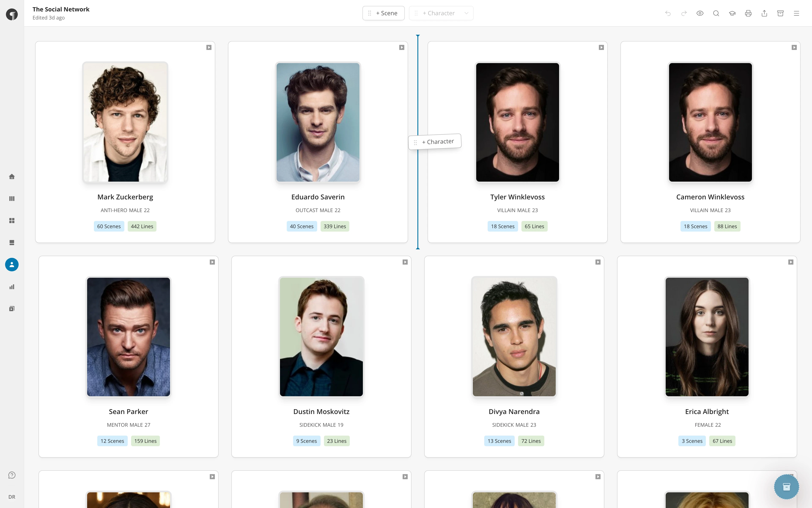Open the archive box icon in toolbar
This screenshot has width=812, height=508.
pyautogui.click(x=780, y=13)
